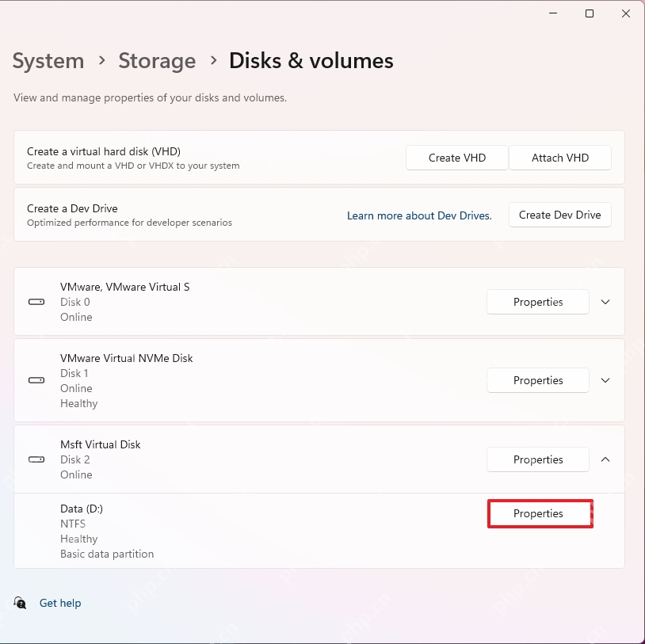Click the Attach VHD button
Screen dimensions: 645x644
point(560,158)
